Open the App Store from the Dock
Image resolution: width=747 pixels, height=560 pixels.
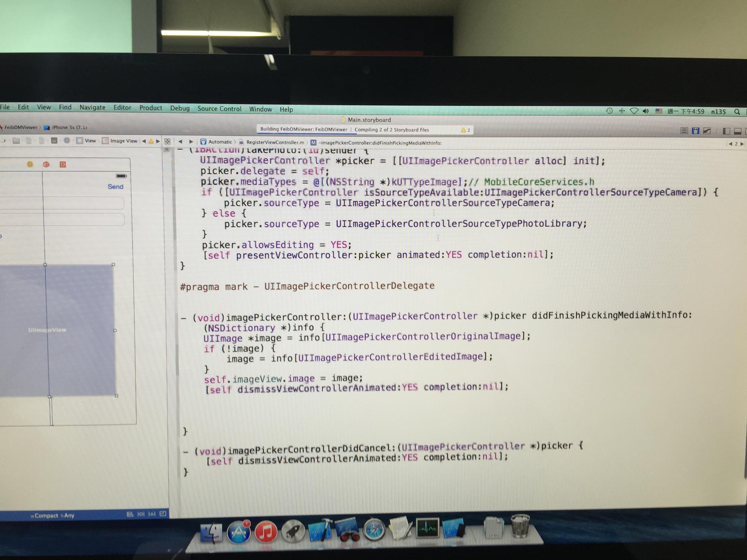click(239, 532)
